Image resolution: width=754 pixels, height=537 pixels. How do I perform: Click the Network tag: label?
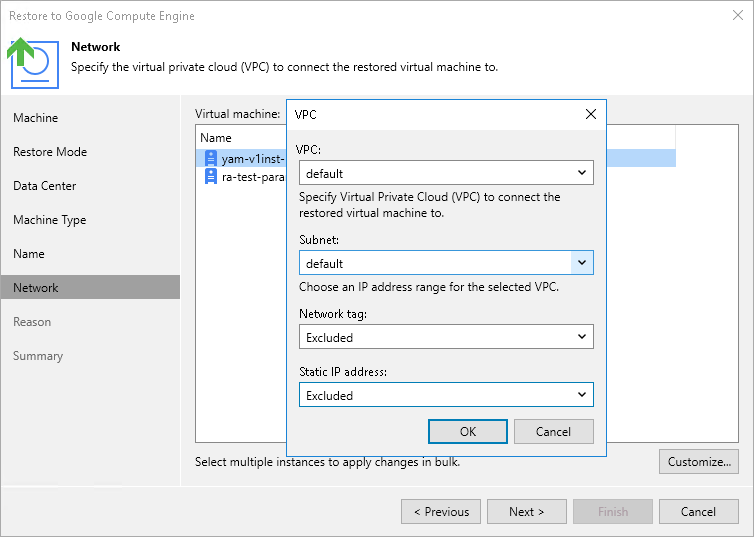point(333,314)
